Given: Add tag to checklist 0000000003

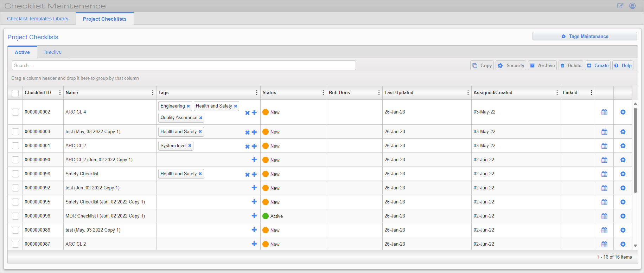Looking at the screenshot, I should click(x=254, y=132).
